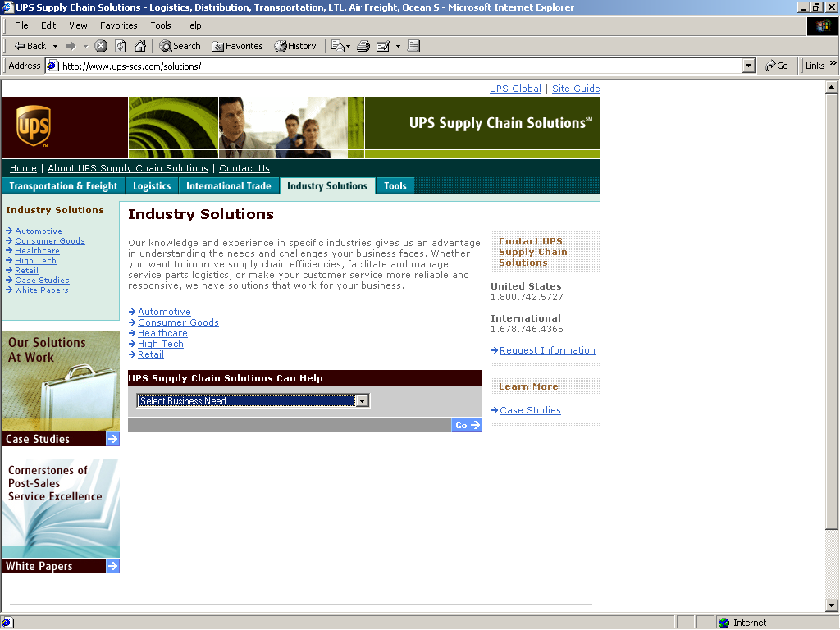The width and height of the screenshot is (840, 630).
Task: Open Case Studies link under Learn More
Action: point(530,410)
